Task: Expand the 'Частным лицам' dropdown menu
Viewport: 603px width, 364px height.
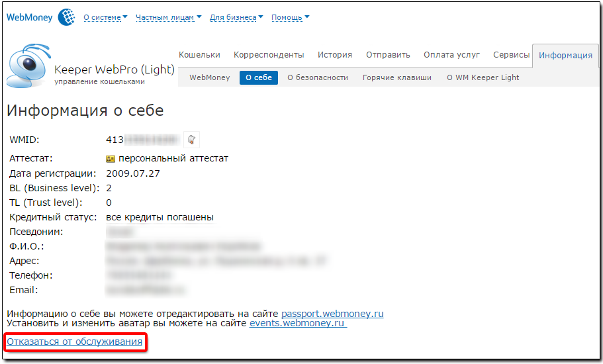Action: [x=168, y=17]
